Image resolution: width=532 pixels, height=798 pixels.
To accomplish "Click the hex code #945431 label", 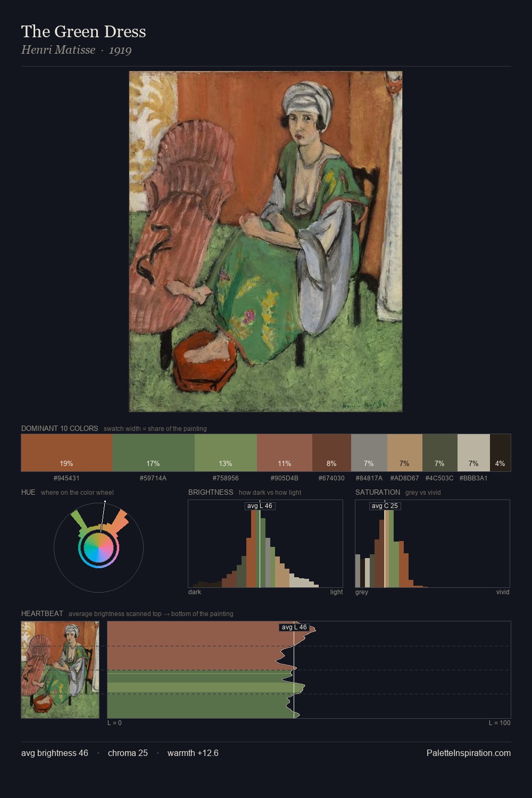I will (x=66, y=478).
